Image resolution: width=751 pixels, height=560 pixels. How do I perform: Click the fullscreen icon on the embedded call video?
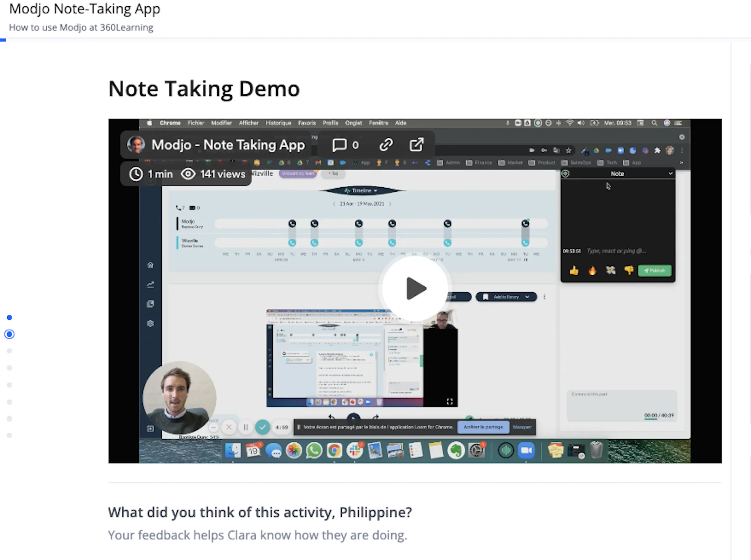tap(450, 401)
